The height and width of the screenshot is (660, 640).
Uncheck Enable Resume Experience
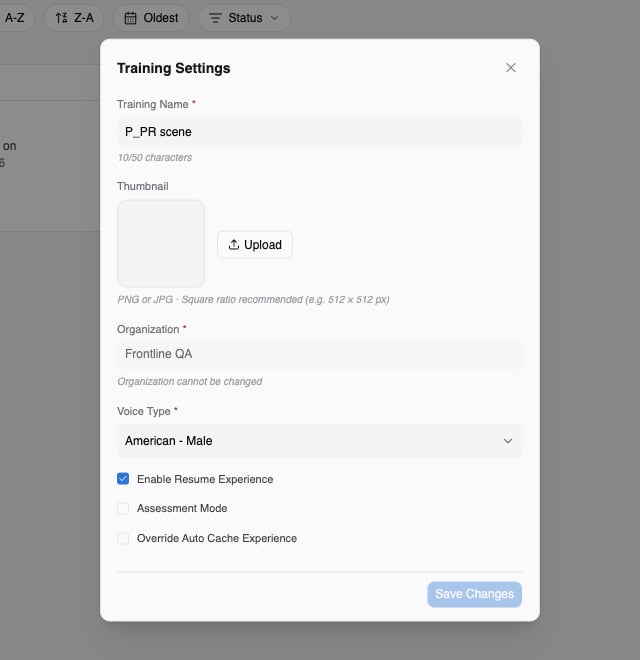point(123,479)
